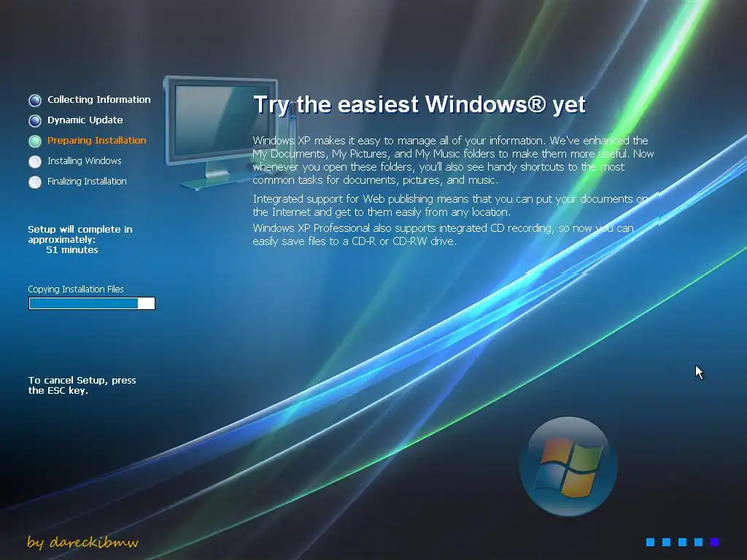The image size is (747, 560).
Task: Click the Installing Windows step bullet
Action: [35, 162]
